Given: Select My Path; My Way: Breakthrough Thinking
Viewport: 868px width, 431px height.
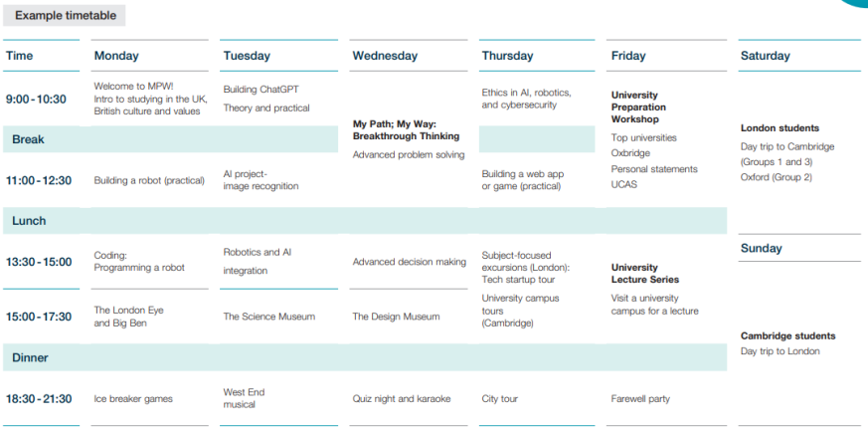Looking at the screenshot, I should pos(406,130).
